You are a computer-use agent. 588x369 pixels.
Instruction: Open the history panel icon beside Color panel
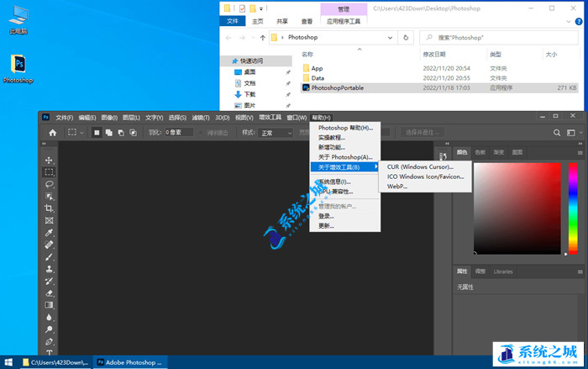pos(443,156)
